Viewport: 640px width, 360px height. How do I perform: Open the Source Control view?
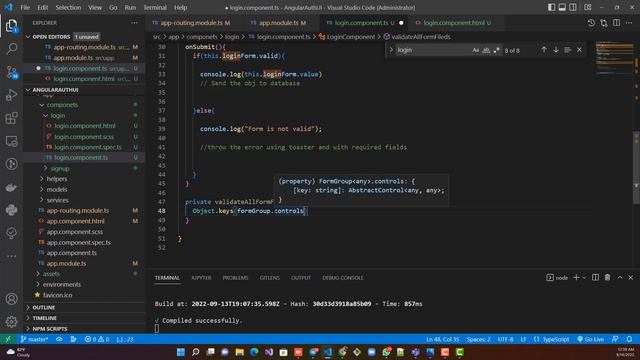click(x=11, y=72)
